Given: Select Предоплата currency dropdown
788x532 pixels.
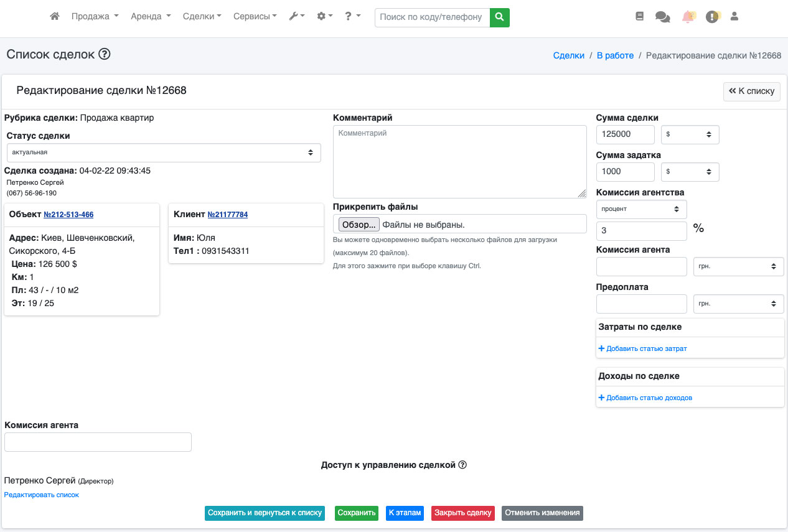Looking at the screenshot, I should click(x=738, y=304).
